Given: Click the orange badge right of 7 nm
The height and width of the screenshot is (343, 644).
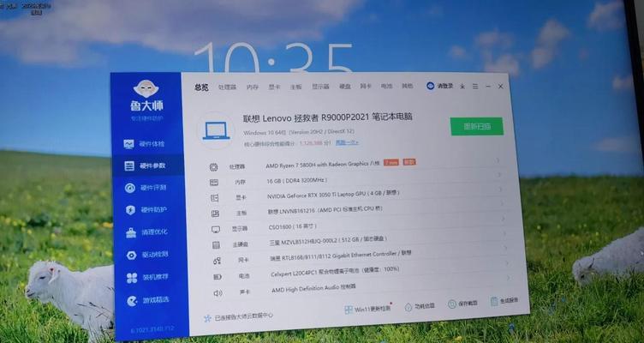Looking at the screenshot, I should (x=409, y=161).
